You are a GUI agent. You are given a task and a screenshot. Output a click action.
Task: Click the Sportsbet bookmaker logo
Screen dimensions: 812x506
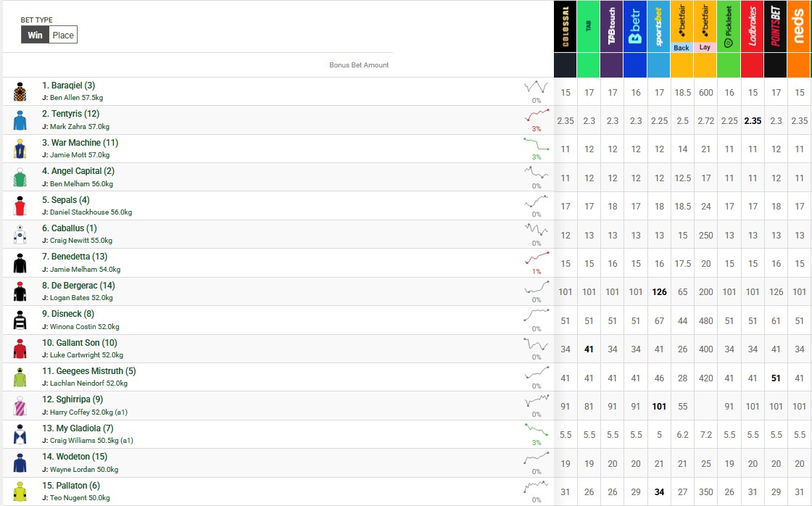coord(658,28)
